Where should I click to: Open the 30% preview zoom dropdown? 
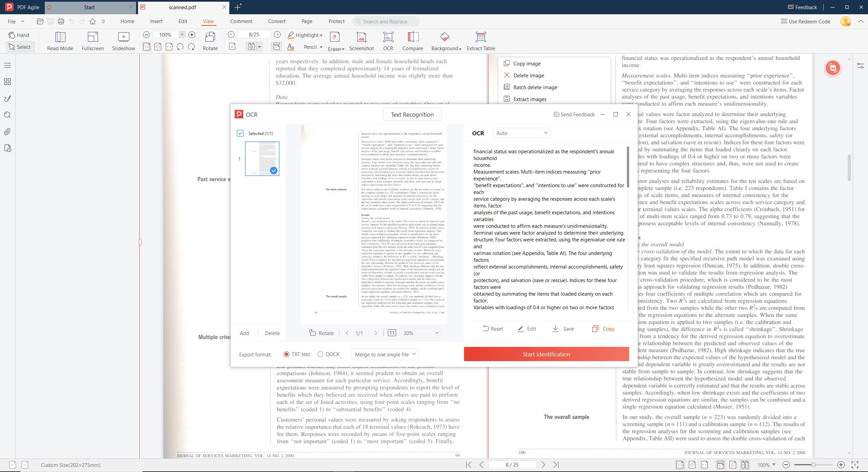(x=420, y=333)
